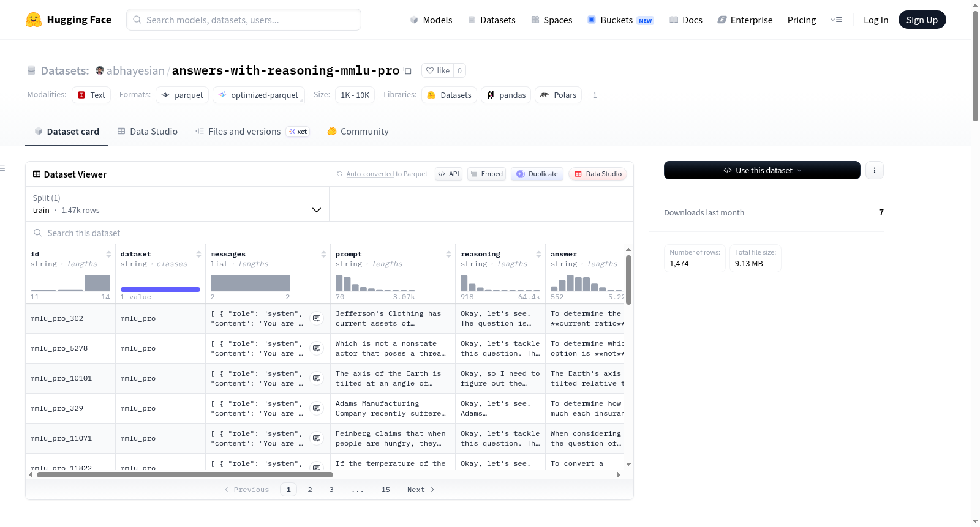Select the optimized-parquet format tag

click(258, 95)
